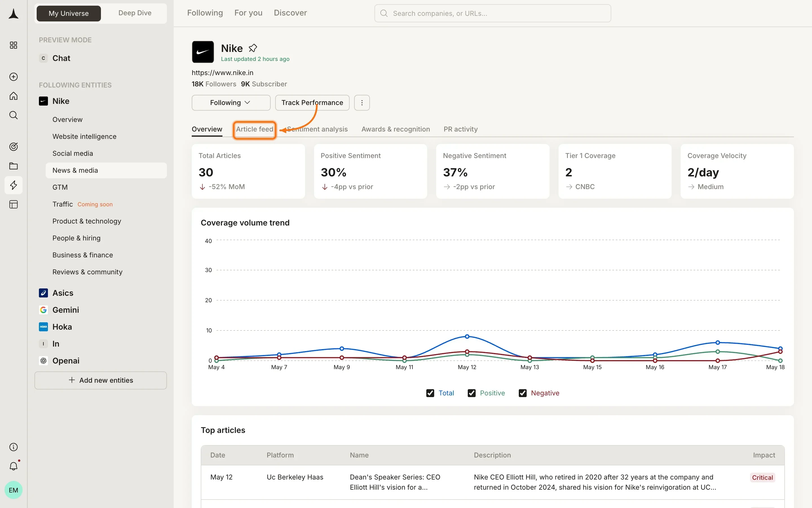Open Social media in the sidebar
This screenshot has width=812, height=508.
pyautogui.click(x=72, y=154)
